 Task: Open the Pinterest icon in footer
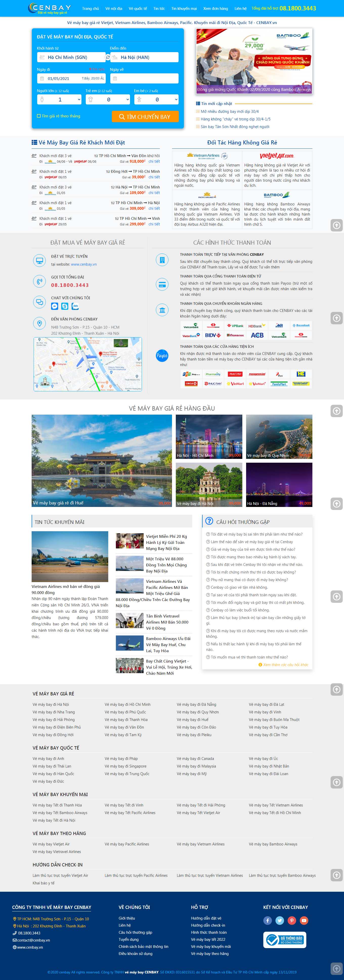point(292,921)
